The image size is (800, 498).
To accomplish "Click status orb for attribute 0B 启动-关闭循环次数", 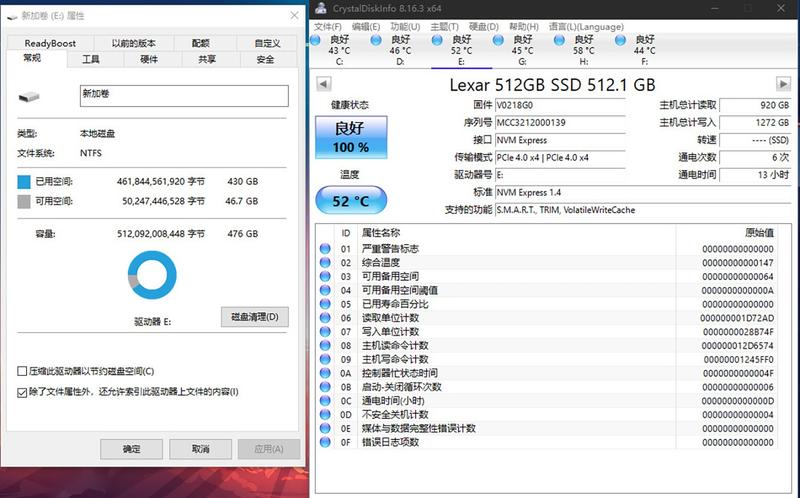I will [x=325, y=387].
